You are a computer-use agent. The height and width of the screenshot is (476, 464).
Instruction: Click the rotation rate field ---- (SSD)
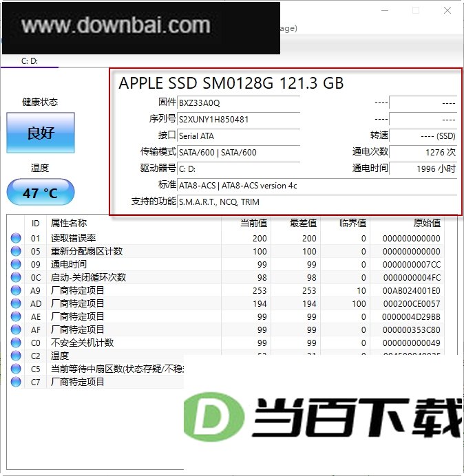point(423,136)
